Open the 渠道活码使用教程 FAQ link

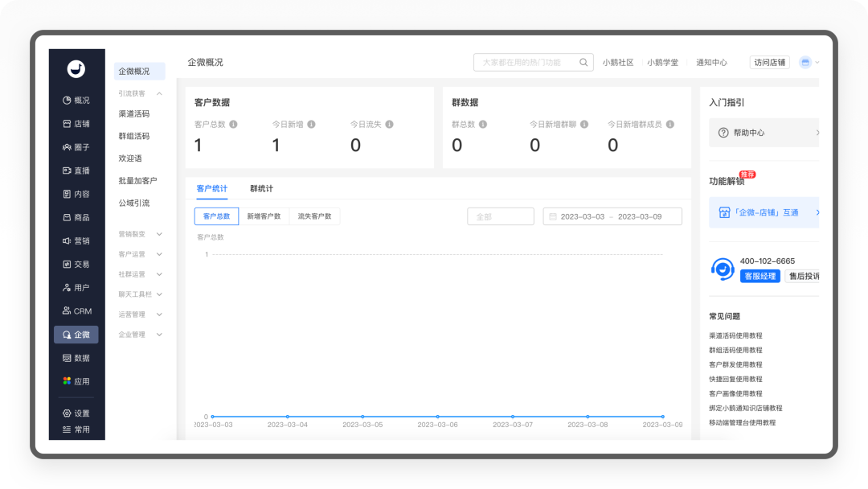coord(735,335)
